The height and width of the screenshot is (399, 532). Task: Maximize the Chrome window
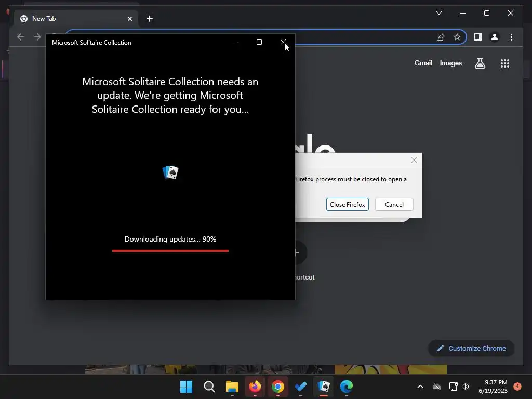click(486, 13)
